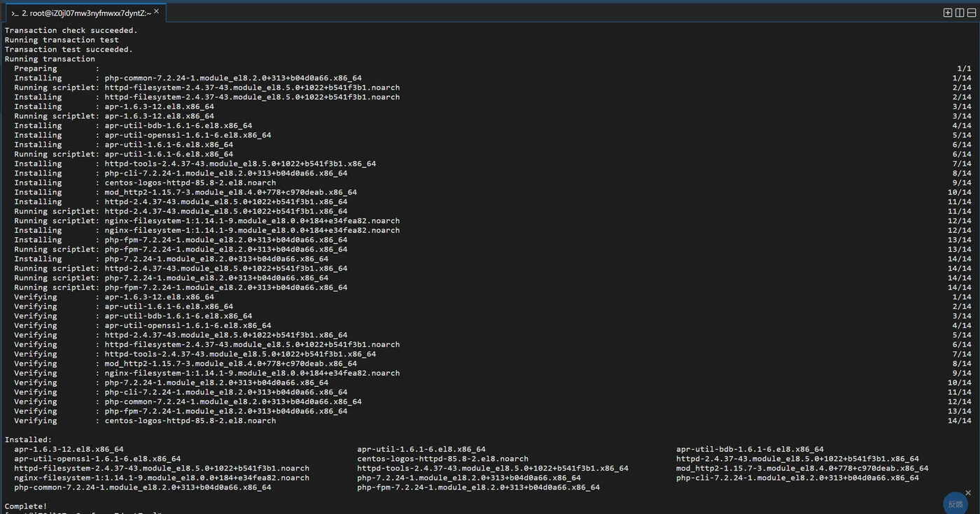The image size is (980, 514).
Task: Click Verifying line for httpd-tools-2.4.37-43
Action: point(195,354)
